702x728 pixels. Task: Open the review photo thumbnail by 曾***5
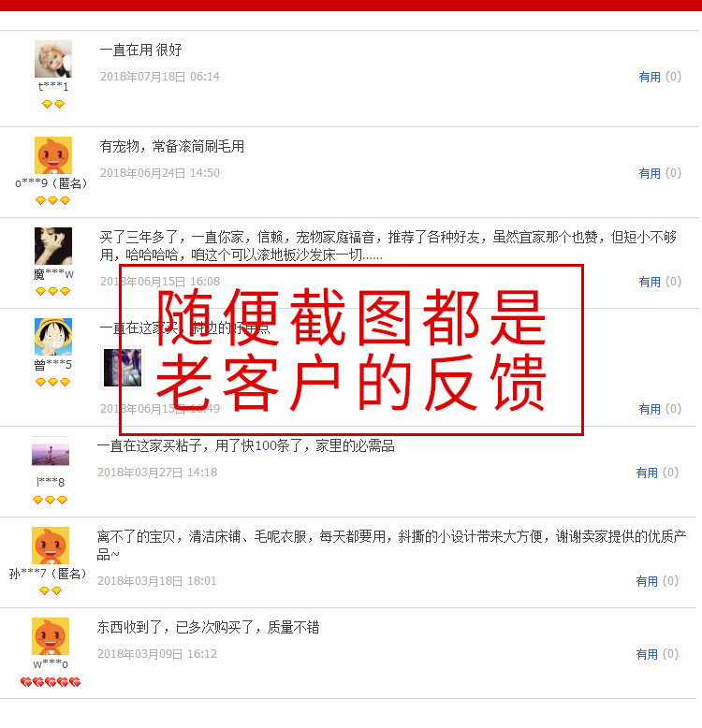click(x=123, y=368)
